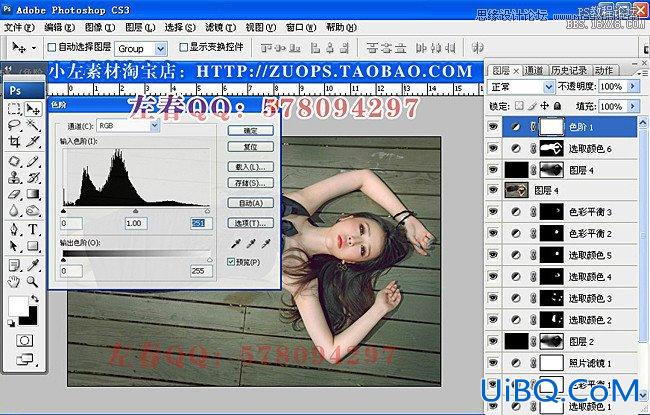650x415 pixels.
Task: Select the Dodge tool
Action: (33, 210)
